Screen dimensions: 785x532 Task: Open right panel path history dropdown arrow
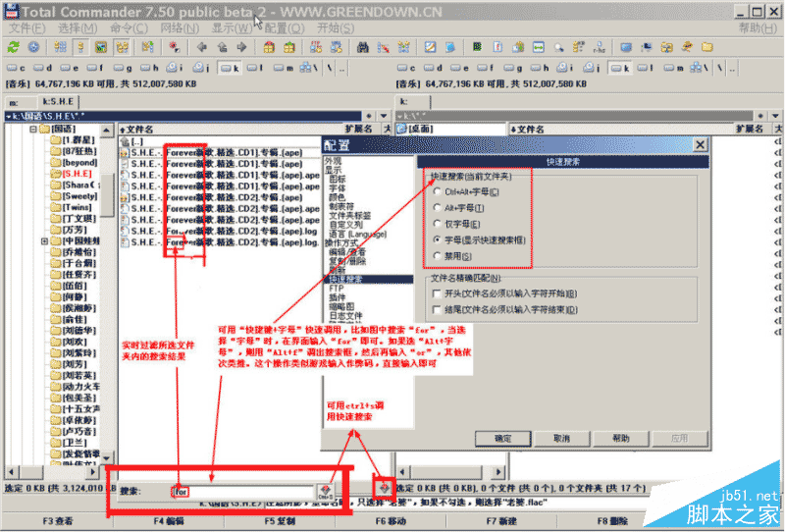pyautogui.click(x=774, y=116)
